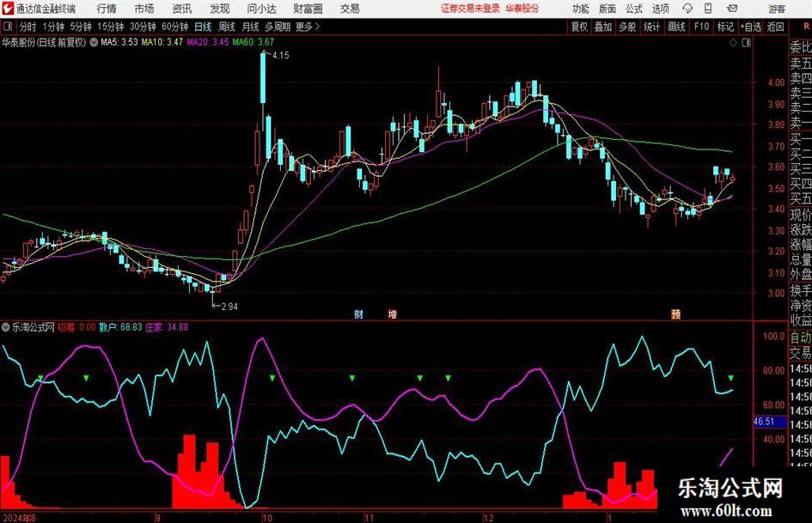Viewport: 812px width, 523px height.
Task: Open the 资讯 menu
Action: tap(182, 9)
